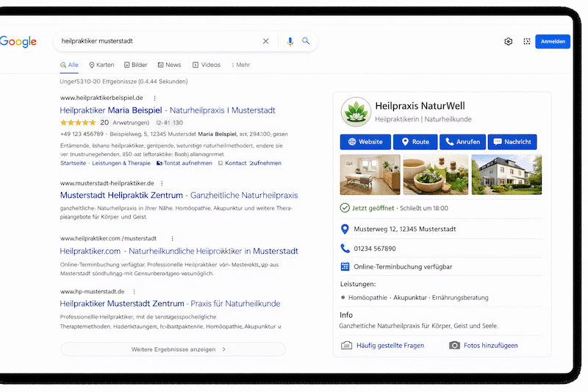Screen dimensions: 588x392
Task: Open result Musterstadt Heilpraktik Zentrum
Action: coord(179,196)
